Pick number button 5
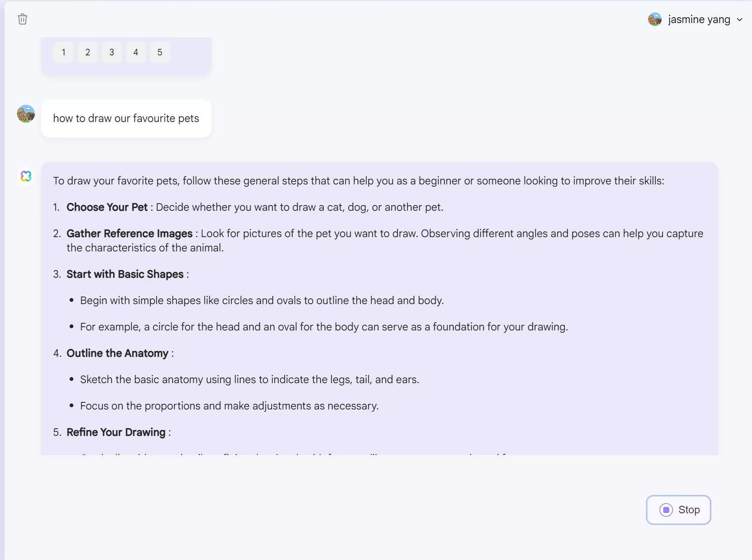The image size is (752, 560). pyautogui.click(x=160, y=52)
